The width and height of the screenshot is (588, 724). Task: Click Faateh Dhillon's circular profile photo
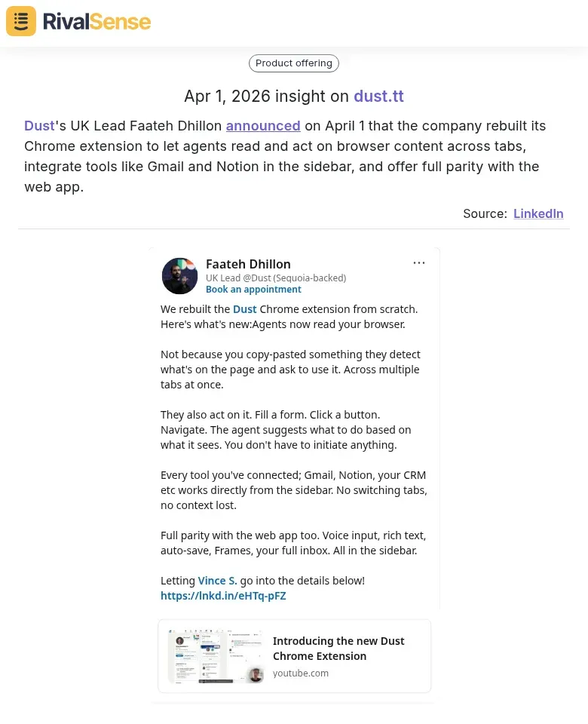click(x=179, y=275)
